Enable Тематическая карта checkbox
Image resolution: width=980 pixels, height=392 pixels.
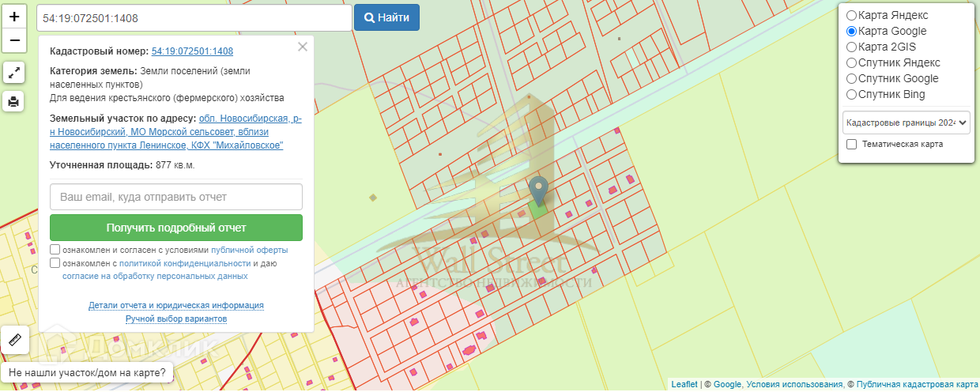coord(851,145)
